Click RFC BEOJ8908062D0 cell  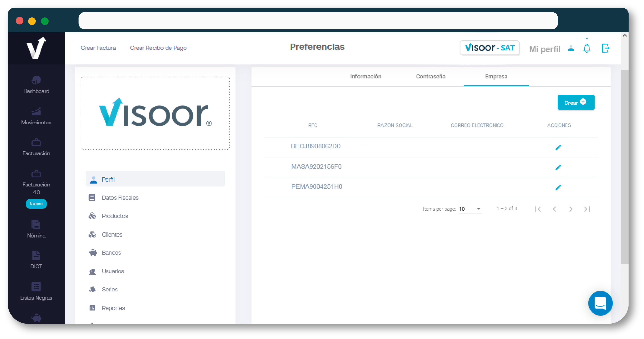pyautogui.click(x=315, y=146)
